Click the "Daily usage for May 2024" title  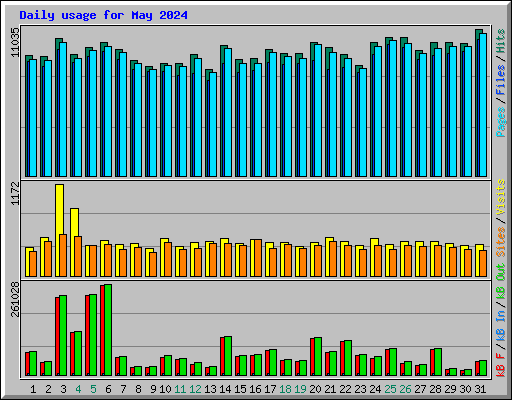click(x=103, y=16)
